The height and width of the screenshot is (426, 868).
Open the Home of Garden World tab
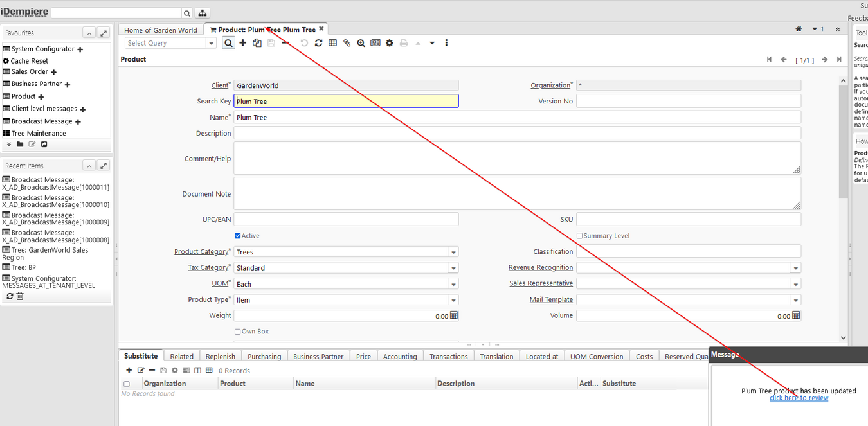(160, 30)
